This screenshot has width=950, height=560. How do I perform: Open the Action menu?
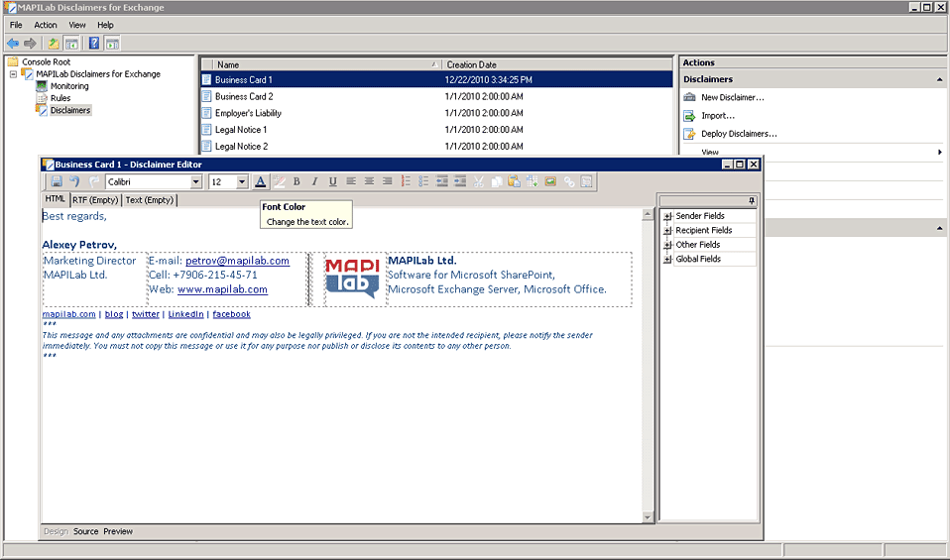tap(46, 25)
